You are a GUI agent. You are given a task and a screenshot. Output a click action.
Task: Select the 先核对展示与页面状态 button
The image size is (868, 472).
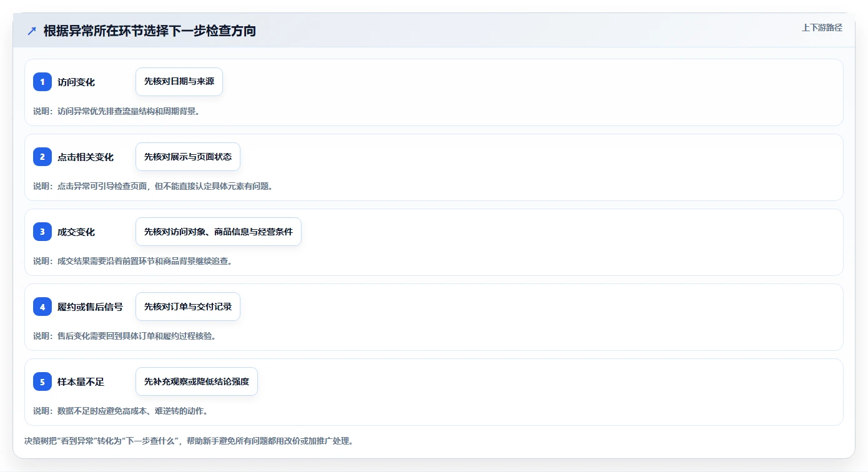pos(188,157)
